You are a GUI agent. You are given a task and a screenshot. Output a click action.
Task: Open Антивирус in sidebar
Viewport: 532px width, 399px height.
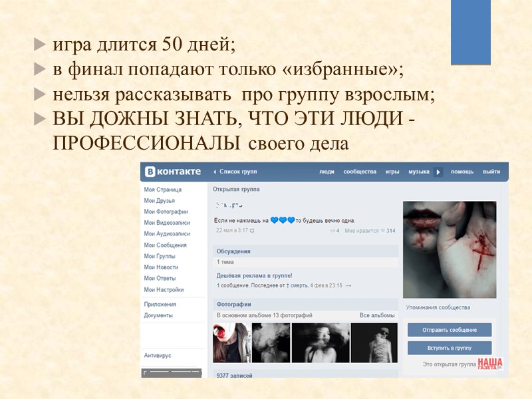158,355
